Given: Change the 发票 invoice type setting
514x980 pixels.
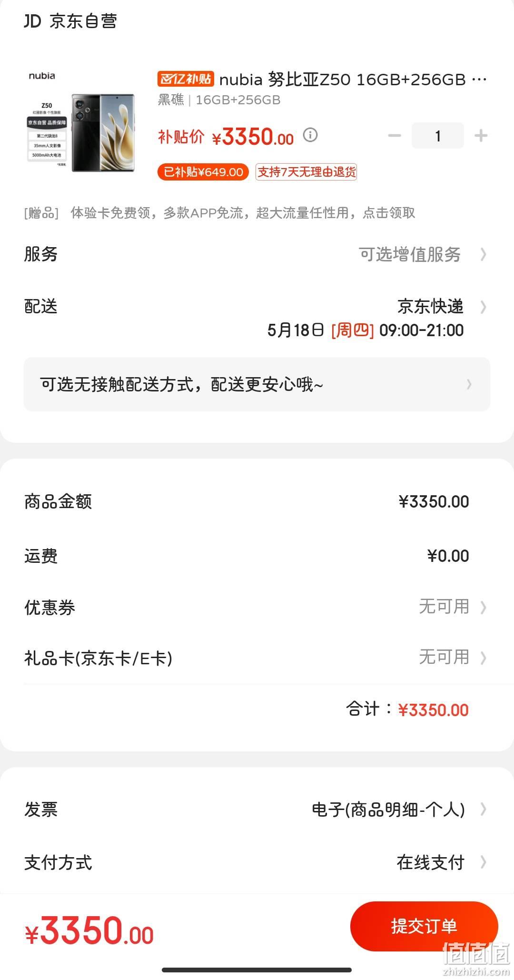Looking at the screenshot, I should point(257,809).
